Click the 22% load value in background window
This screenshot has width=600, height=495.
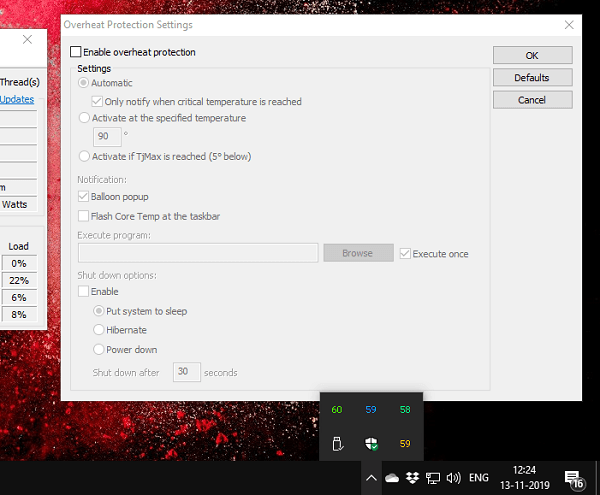coord(19,280)
